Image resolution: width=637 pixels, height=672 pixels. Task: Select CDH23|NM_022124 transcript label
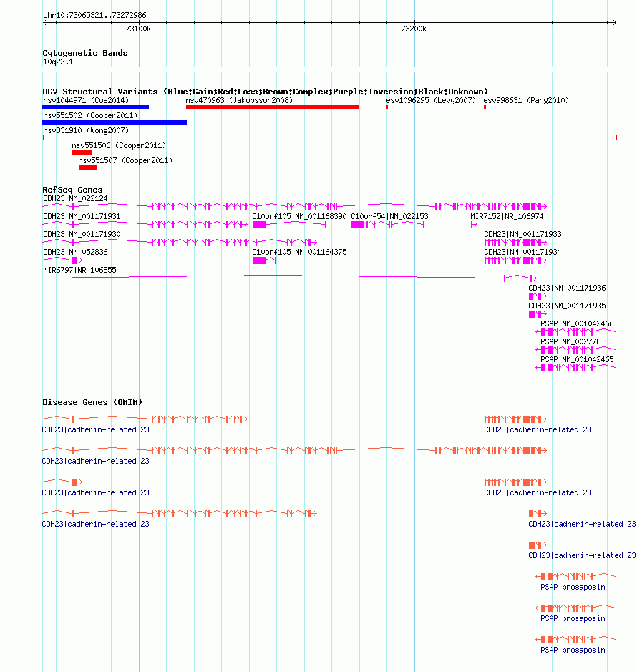coord(75,198)
